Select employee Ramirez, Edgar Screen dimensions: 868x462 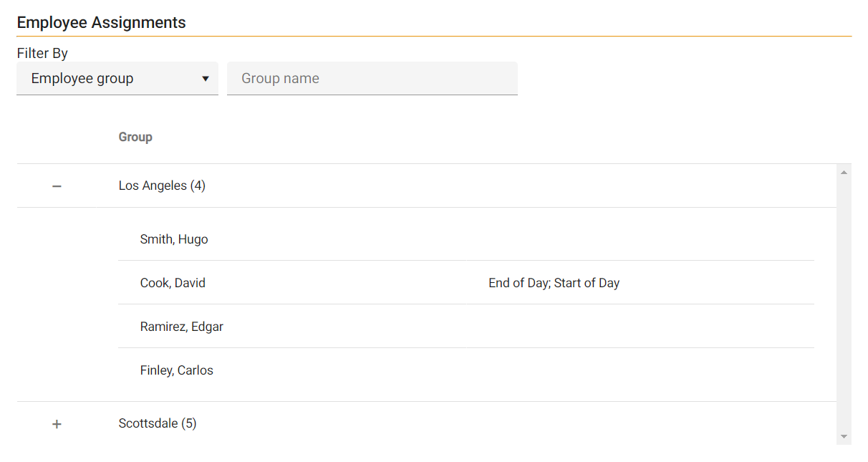182,327
